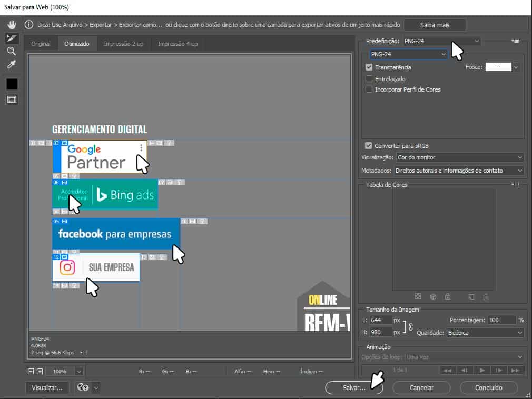This screenshot has height=399, width=532.
Task: Open the Predefinição dropdown
Action: click(442, 41)
